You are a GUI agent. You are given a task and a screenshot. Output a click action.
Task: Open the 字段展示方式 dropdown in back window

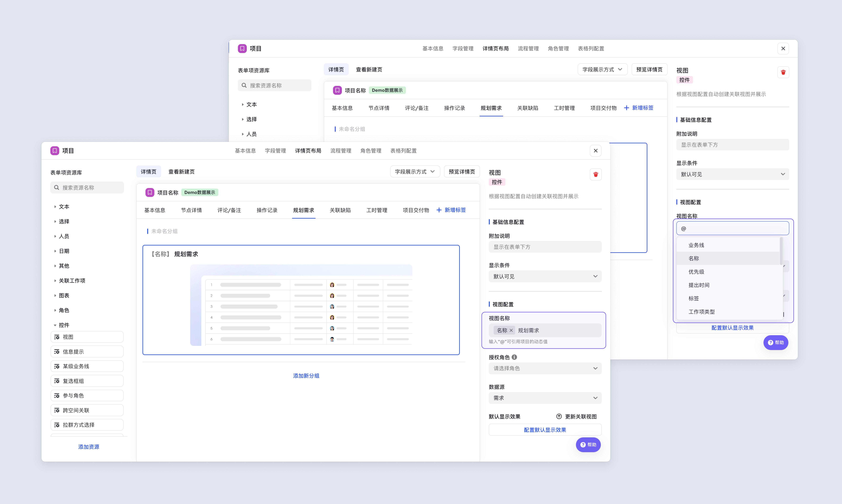[x=602, y=69]
